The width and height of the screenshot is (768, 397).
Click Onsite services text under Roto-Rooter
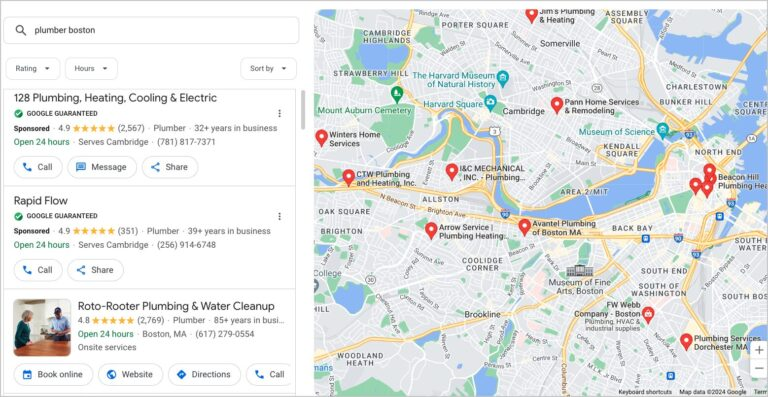(x=107, y=348)
